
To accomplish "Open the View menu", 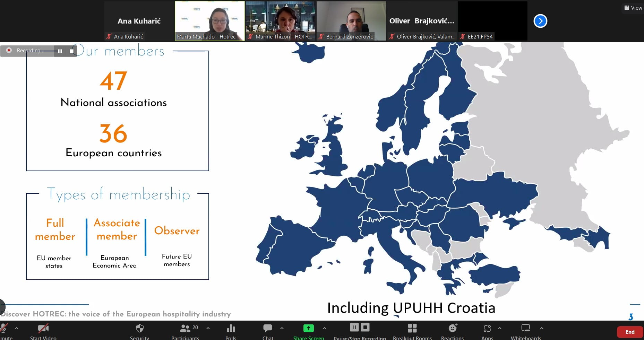I will [633, 8].
